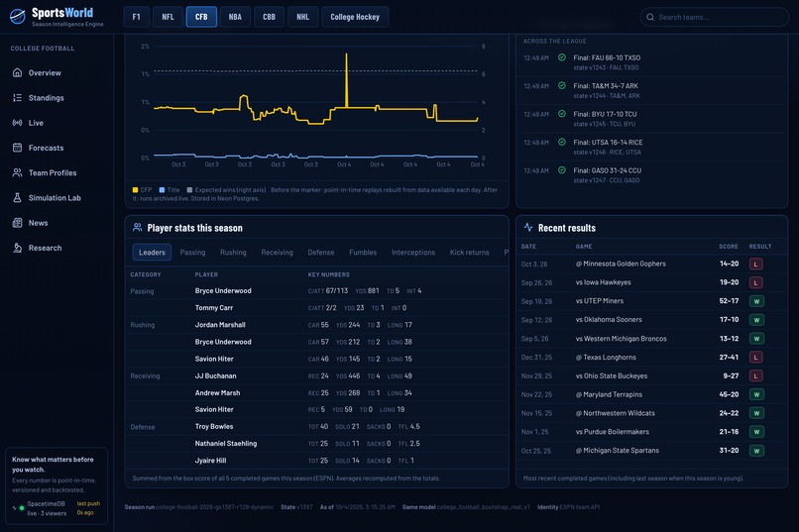
Task: Click the yellow spike on CFP chart
Action: tap(347, 79)
